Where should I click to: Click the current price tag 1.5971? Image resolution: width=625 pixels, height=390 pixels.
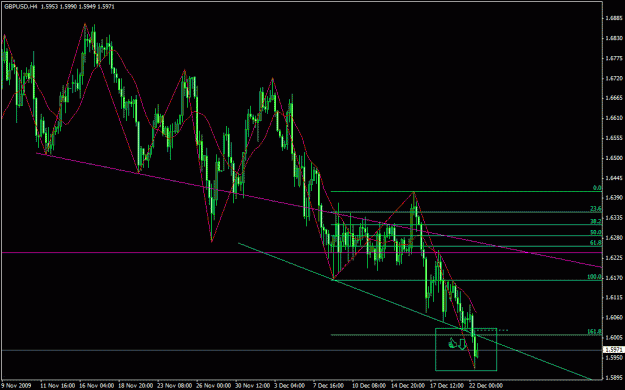coord(614,350)
